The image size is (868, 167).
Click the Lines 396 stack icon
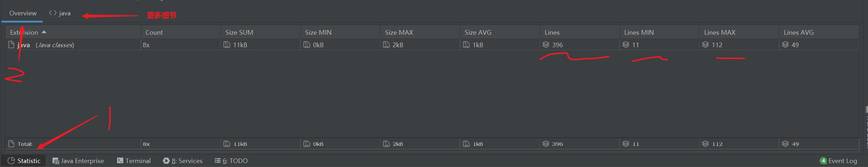(x=546, y=45)
